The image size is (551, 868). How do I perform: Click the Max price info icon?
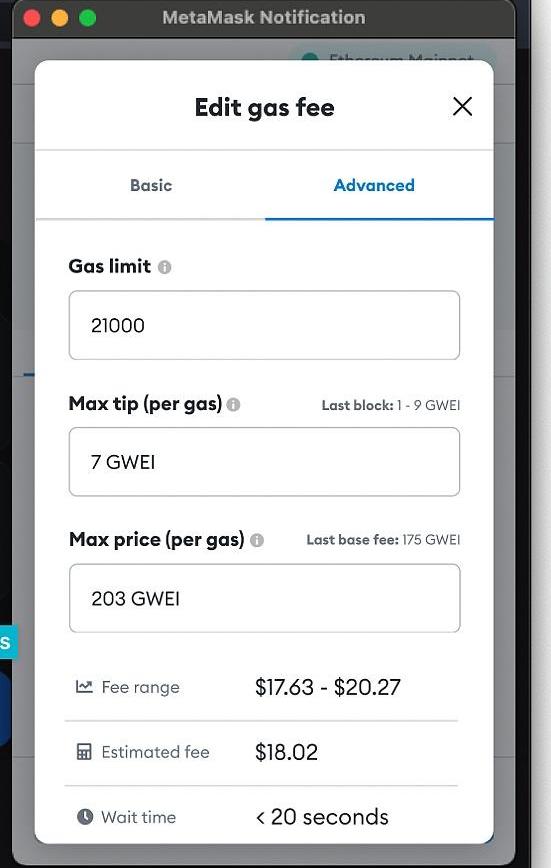point(257,540)
